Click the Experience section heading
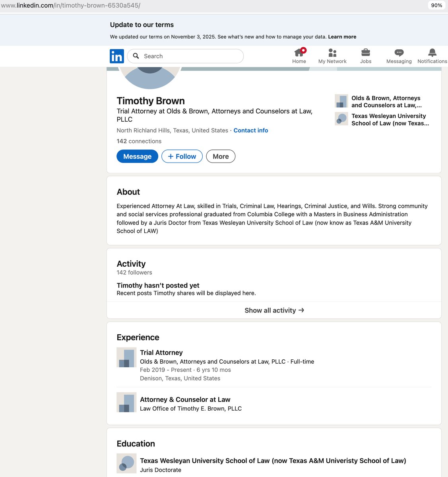The width and height of the screenshot is (448, 477). pyautogui.click(x=138, y=337)
